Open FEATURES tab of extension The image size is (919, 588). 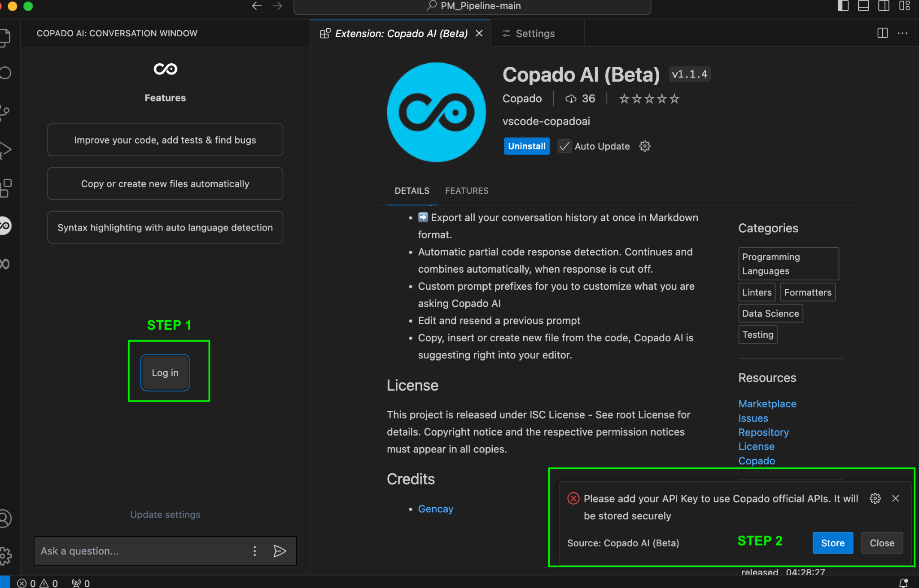467,191
